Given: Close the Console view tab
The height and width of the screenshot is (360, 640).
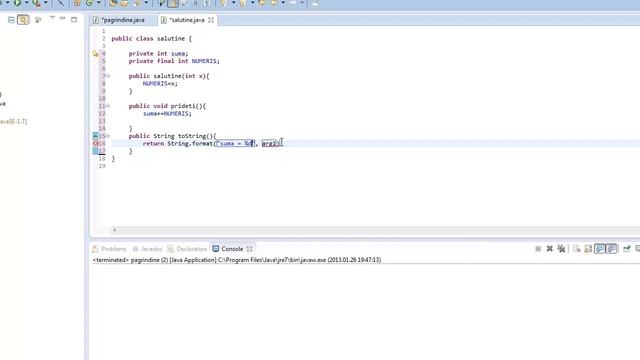Looking at the screenshot, I should [249, 249].
